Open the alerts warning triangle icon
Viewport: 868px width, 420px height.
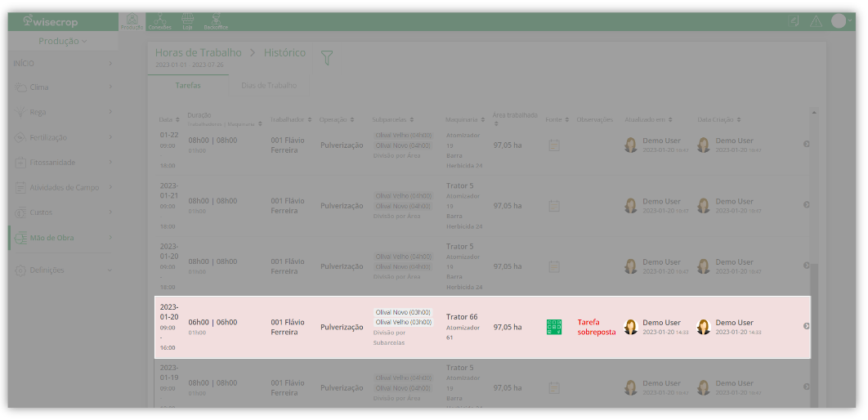[x=816, y=21]
